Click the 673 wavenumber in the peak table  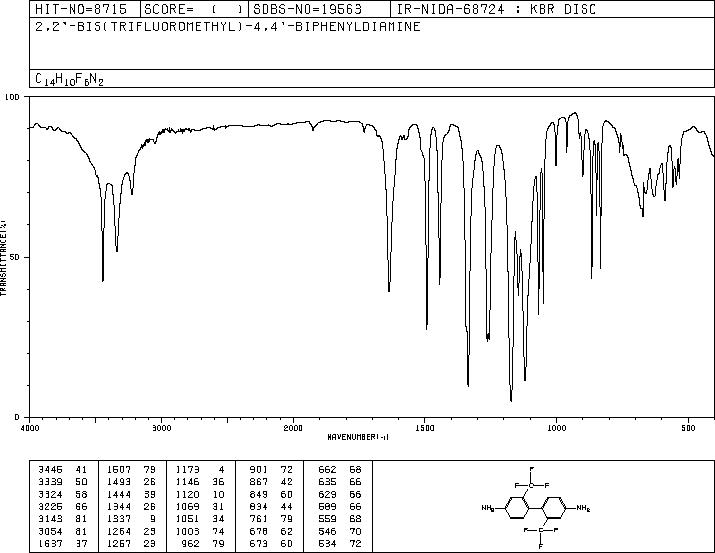[259, 543]
